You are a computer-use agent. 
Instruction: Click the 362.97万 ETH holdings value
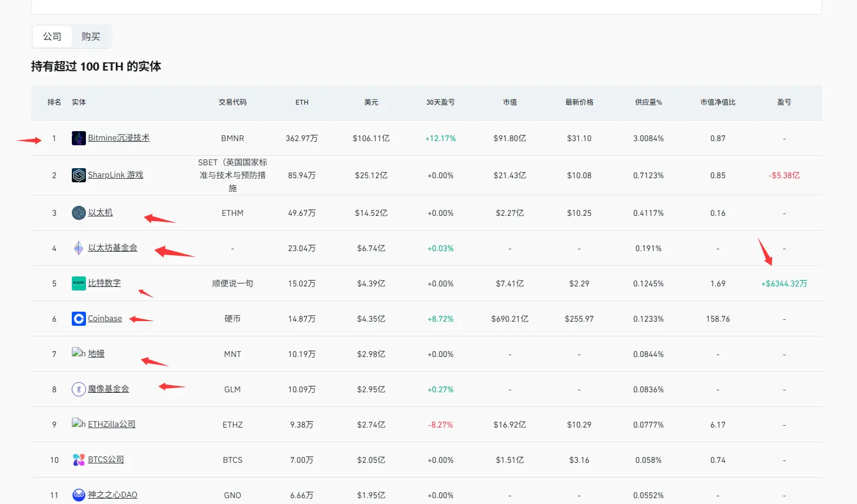(302, 138)
